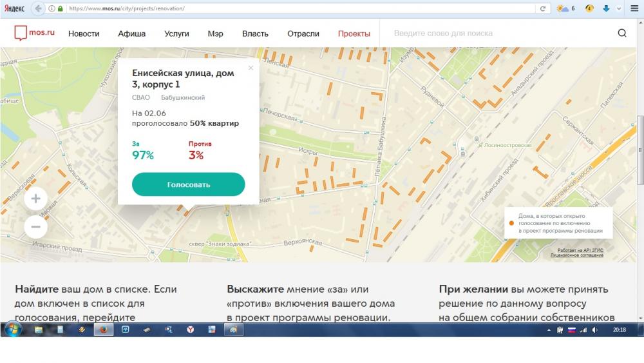Select the Проекты navigation item

pyautogui.click(x=354, y=34)
